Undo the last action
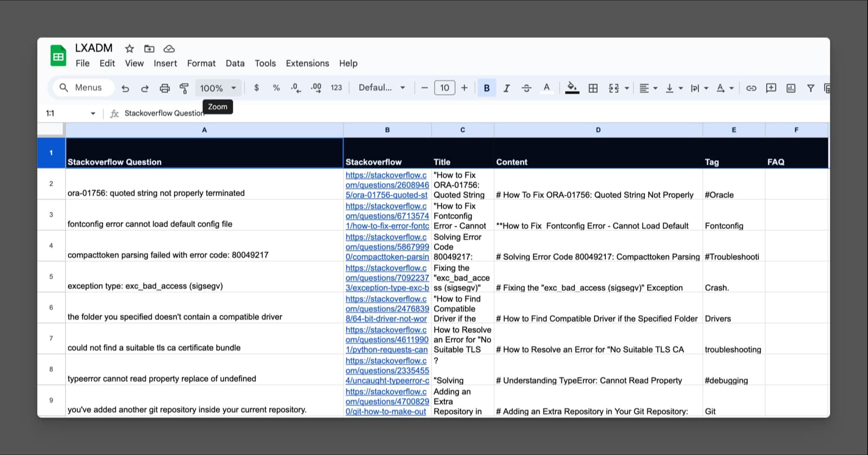This screenshot has height=455, width=868. click(x=125, y=88)
